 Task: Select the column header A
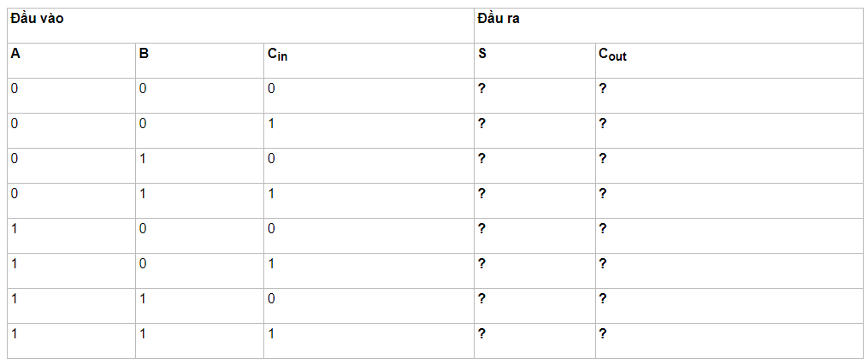[x=72, y=61]
